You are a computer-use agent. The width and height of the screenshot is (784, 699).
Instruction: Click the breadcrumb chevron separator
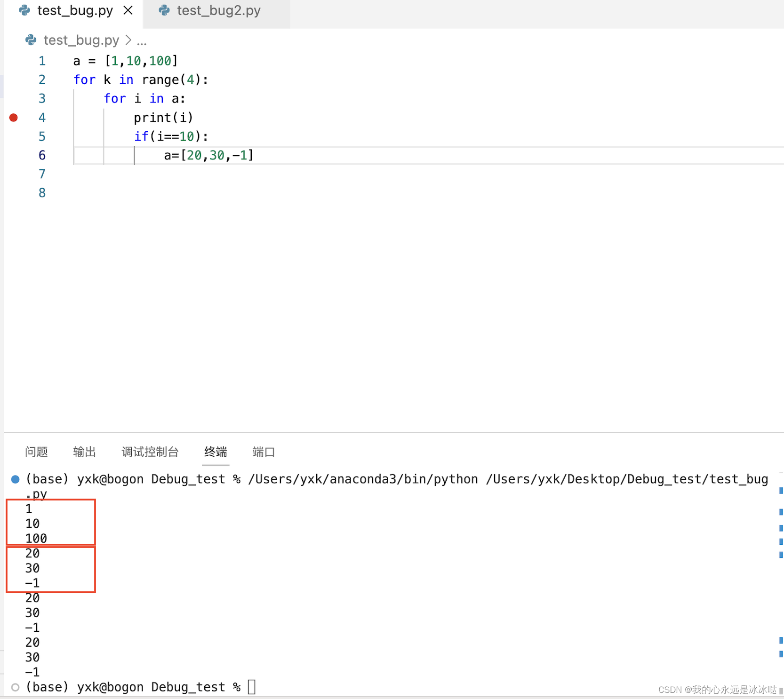[128, 40]
